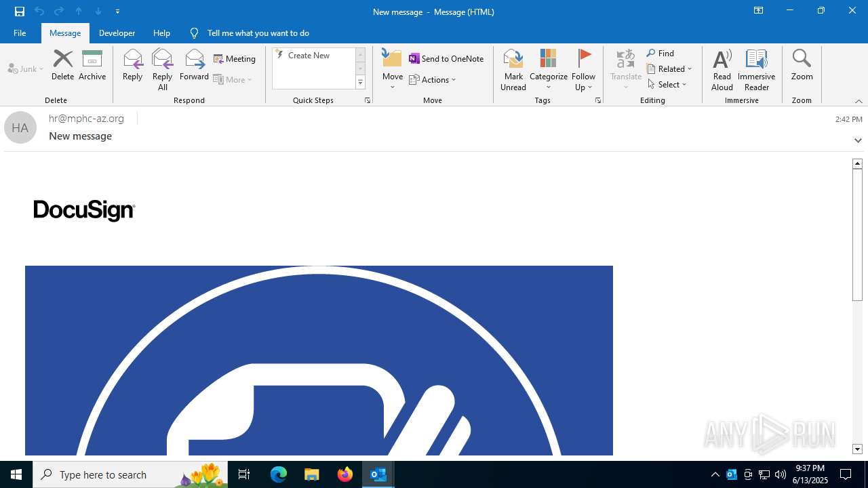
Task: Open Task View on taskbar
Action: tap(244, 474)
